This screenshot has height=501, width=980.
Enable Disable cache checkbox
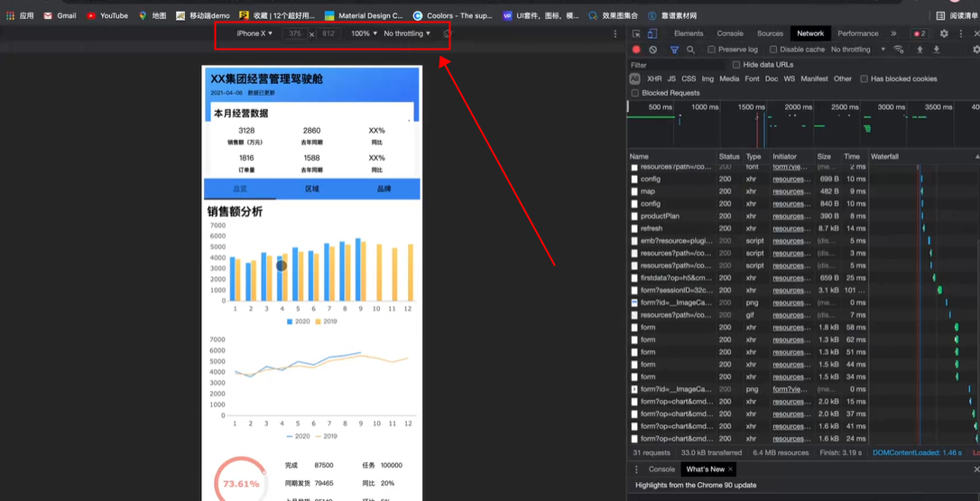click(773, 50)
